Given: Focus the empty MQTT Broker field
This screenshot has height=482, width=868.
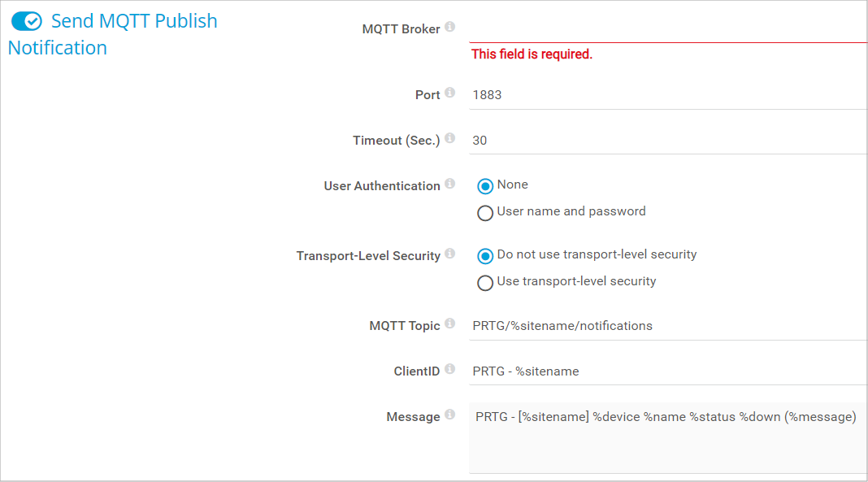Looking at the screenshot, I should click(x=668, y=28).
